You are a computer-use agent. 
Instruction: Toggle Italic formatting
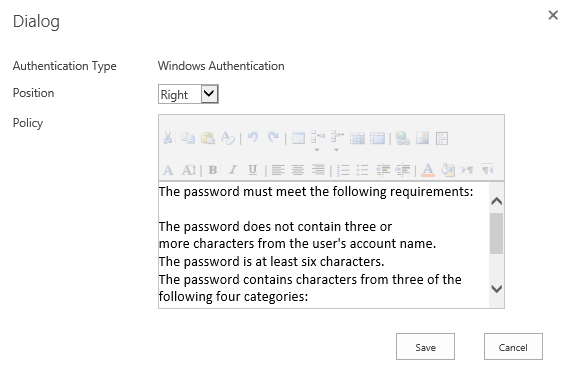pyautogui.click(x=233, y=170)
